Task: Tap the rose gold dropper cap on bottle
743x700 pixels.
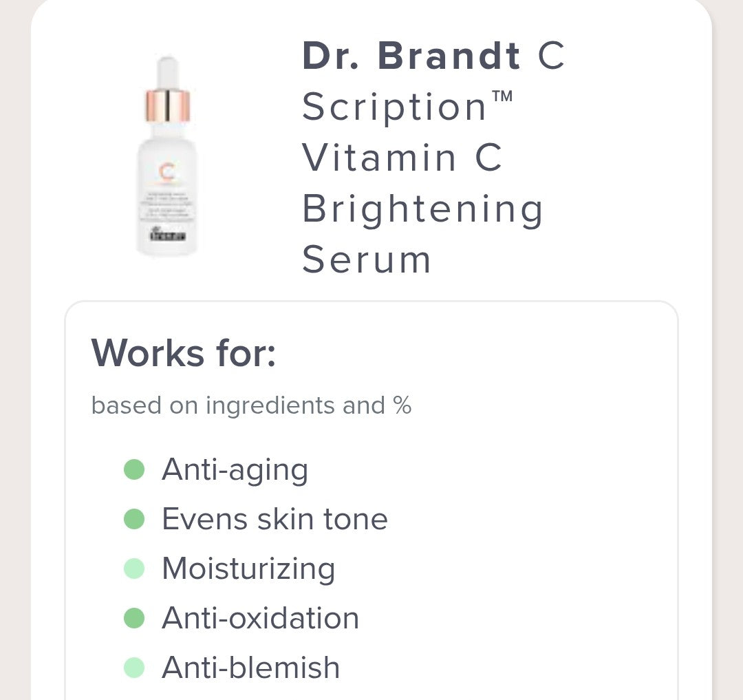Action: [x=167, y=105]
